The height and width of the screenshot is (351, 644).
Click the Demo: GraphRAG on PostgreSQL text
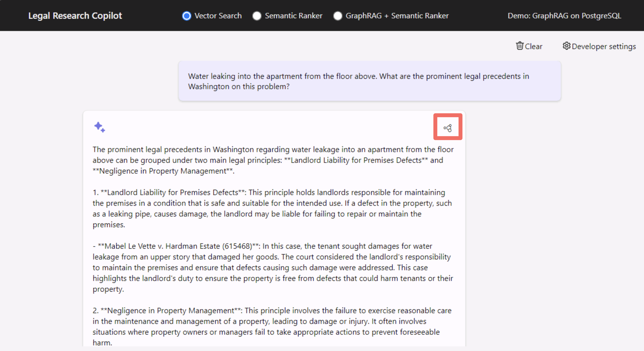pos(564,16)
